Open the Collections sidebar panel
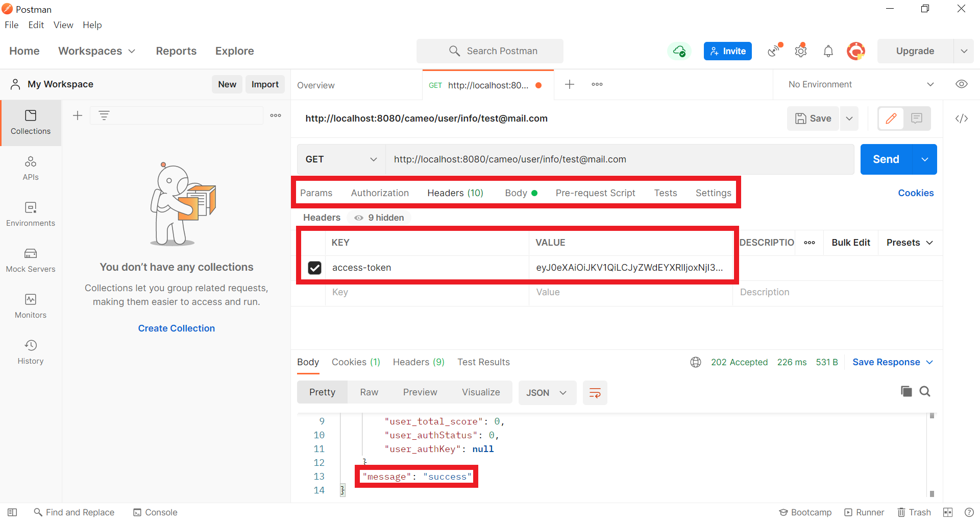 pos(31,123)
